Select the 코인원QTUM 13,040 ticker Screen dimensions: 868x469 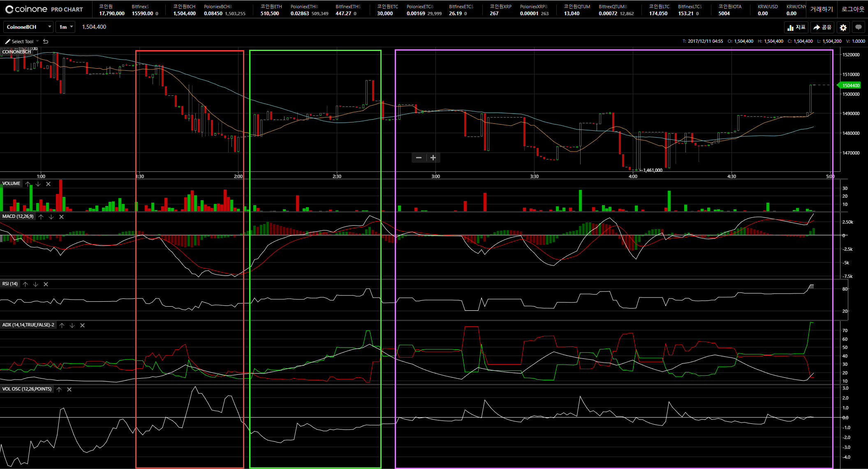(x=577, y=10)
